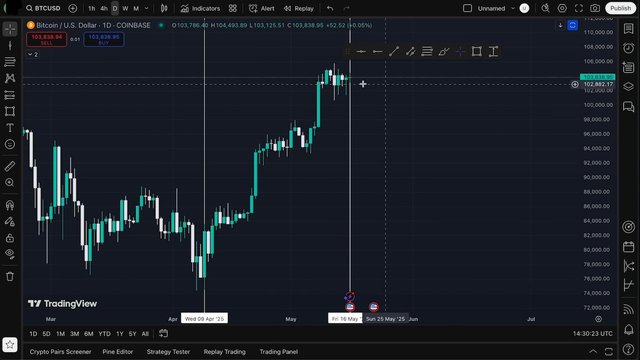Open candlestick chart type selector
640x360 pixels.
pos(164,8)
